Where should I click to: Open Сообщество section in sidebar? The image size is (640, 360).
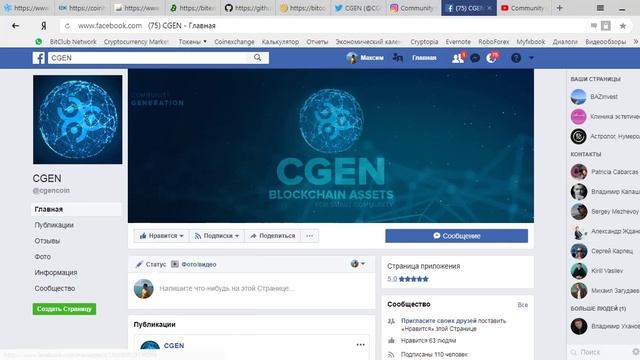coord(55,288)
